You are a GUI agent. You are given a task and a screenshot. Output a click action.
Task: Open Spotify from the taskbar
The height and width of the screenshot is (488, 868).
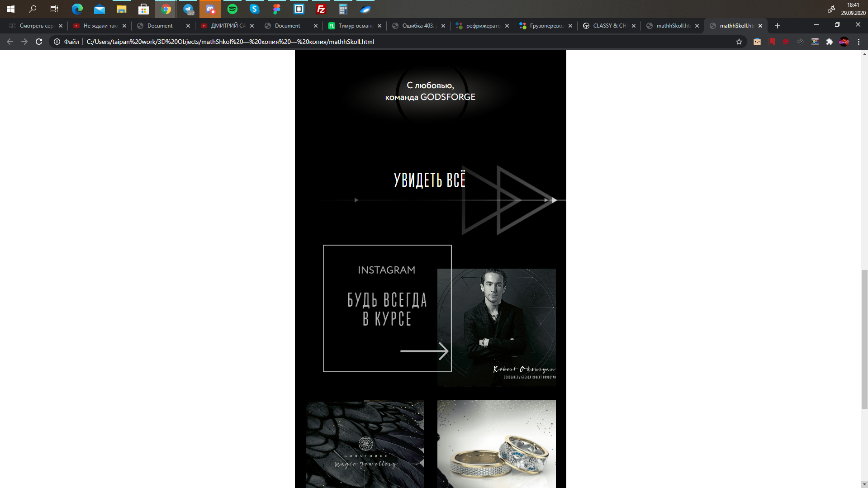pyautogui.click(x=232, y=9)
